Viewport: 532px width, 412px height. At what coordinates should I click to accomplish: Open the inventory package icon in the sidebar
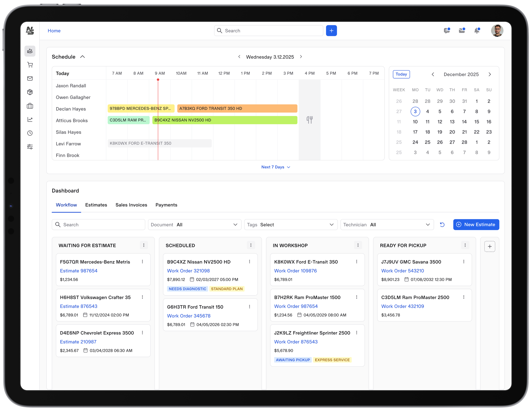tap(30, 92)
